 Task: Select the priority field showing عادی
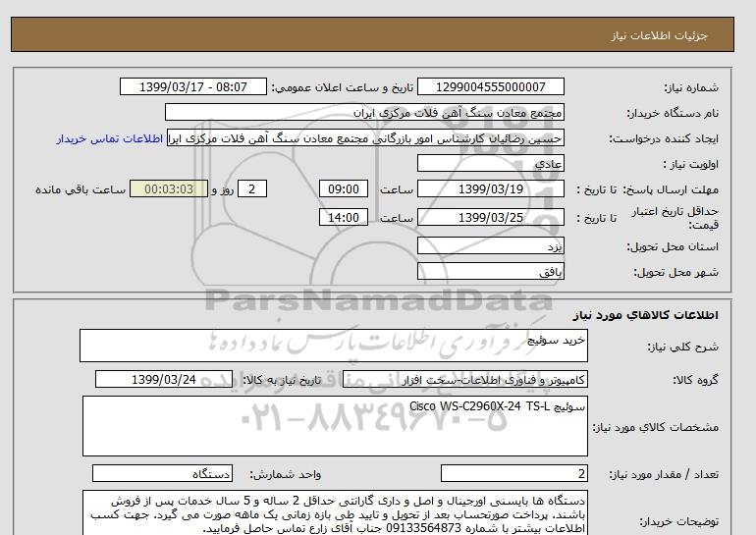click(490, 163)
